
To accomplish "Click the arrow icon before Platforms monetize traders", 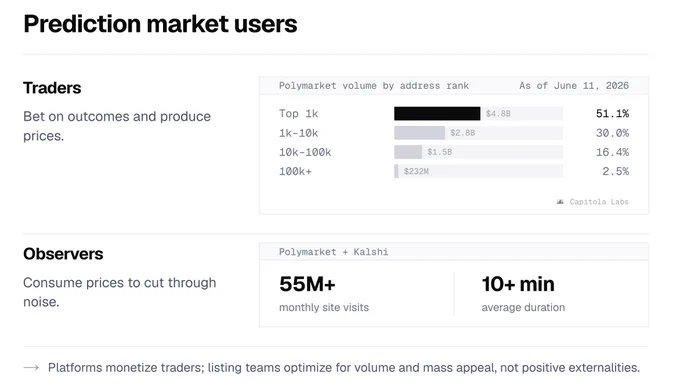I will [x=31, y=368].
